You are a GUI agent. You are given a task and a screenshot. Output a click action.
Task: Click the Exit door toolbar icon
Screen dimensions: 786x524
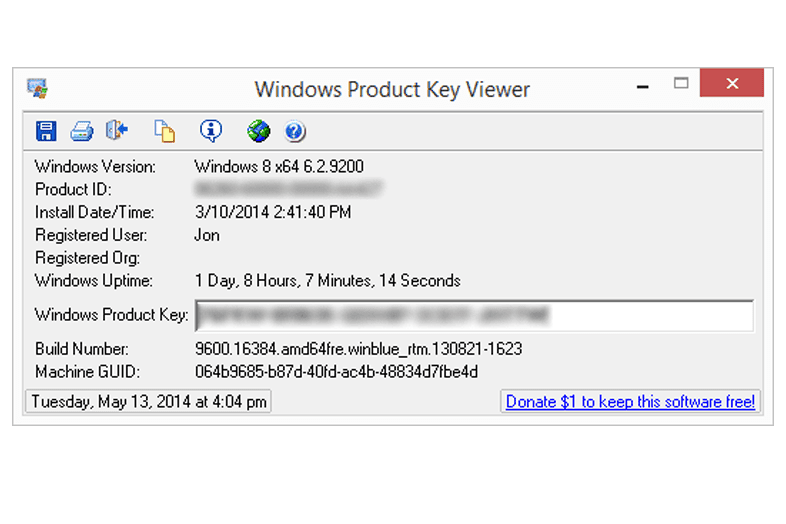click(x=117, y=130)
